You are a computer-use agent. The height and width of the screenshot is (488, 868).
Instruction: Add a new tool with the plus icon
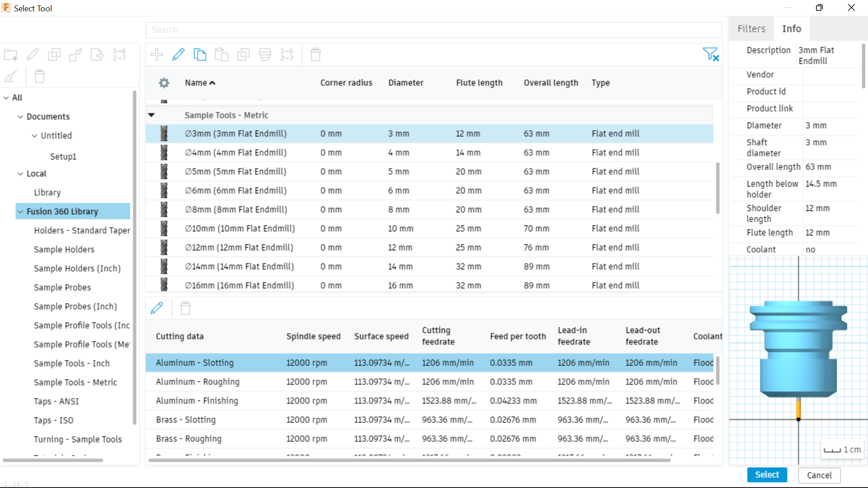156,54
